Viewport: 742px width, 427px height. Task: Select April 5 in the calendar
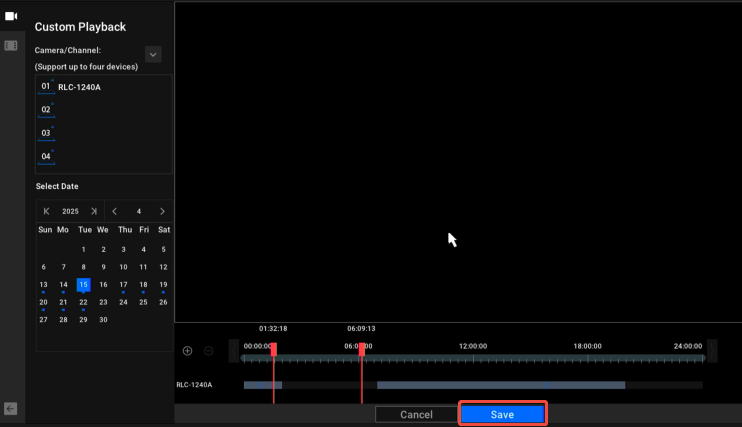click(x=163, y=249)
